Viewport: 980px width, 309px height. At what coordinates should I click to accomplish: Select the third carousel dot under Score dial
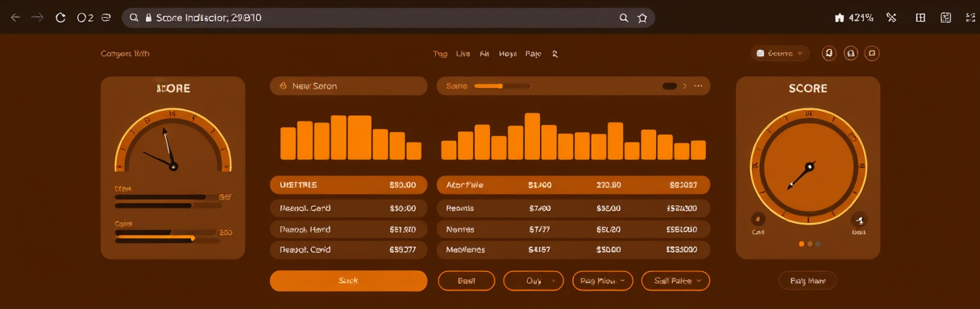[817, 243]
